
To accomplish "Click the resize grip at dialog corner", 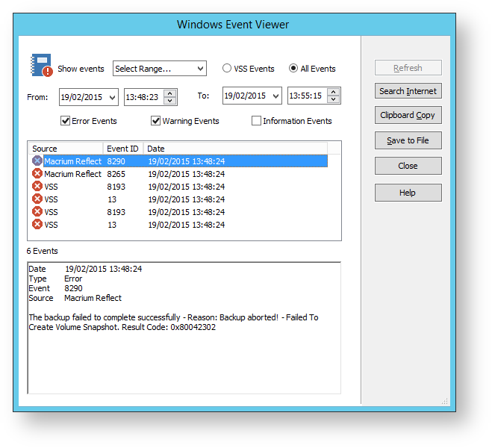I will pos(445,401).
